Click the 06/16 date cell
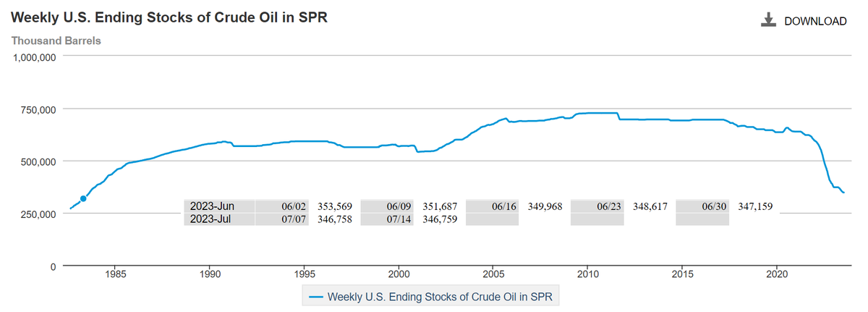 492,206
